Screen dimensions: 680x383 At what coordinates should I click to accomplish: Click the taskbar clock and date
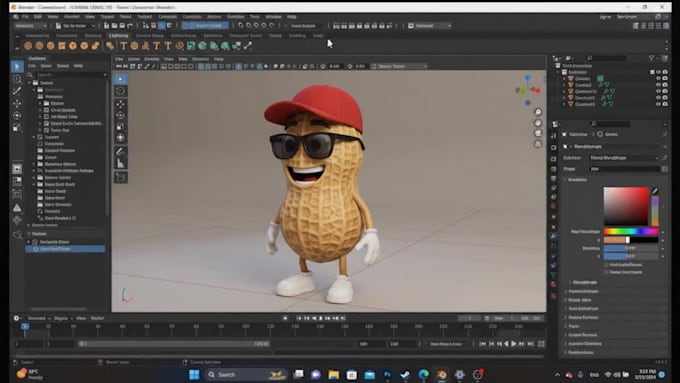(x=645, y=374)
